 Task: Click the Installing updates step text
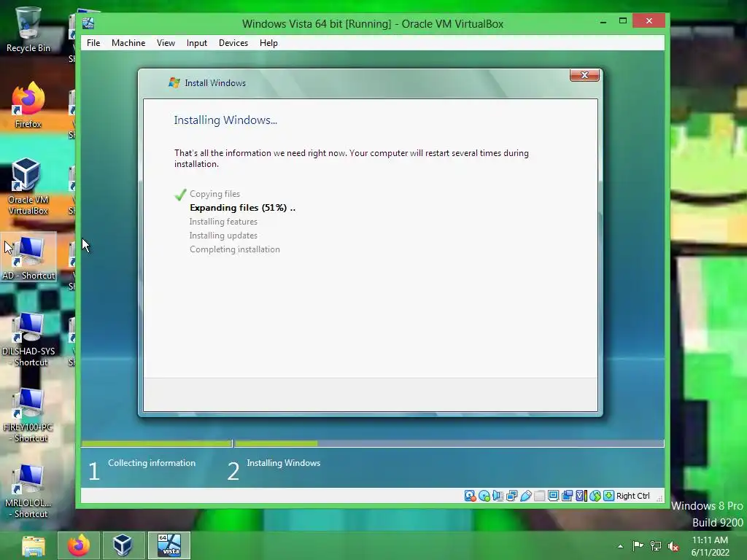(x=223, y=236)
